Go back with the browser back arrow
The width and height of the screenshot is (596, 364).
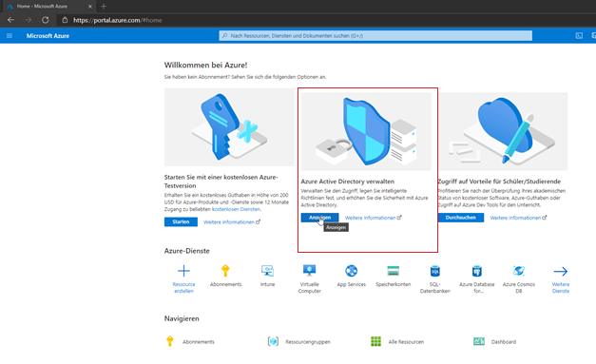coord(10,20)
